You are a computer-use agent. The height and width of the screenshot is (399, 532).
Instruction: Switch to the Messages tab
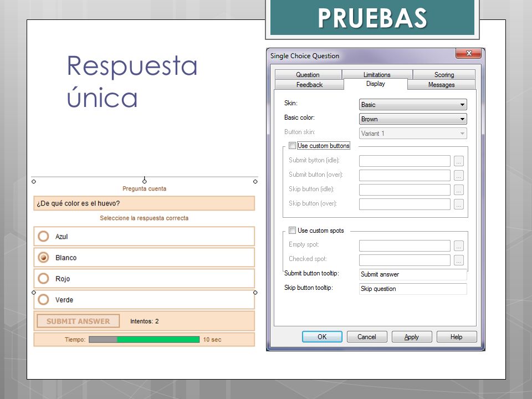(442, 85)
